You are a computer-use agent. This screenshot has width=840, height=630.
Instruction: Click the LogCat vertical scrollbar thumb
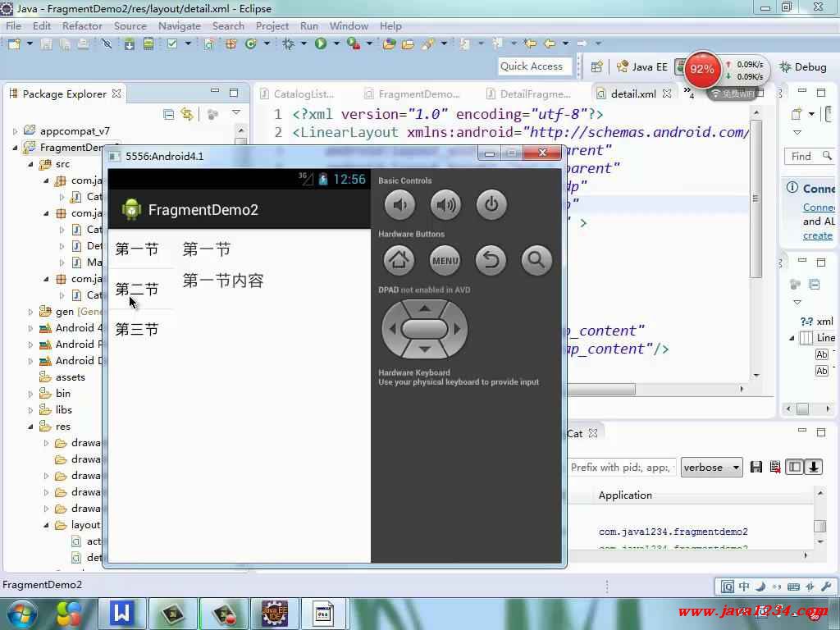[x=819, y=526]
